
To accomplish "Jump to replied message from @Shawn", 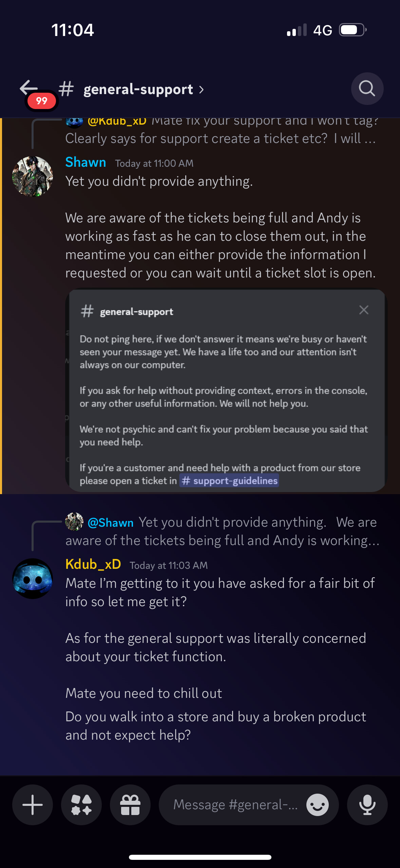I will tap(222, 531).
